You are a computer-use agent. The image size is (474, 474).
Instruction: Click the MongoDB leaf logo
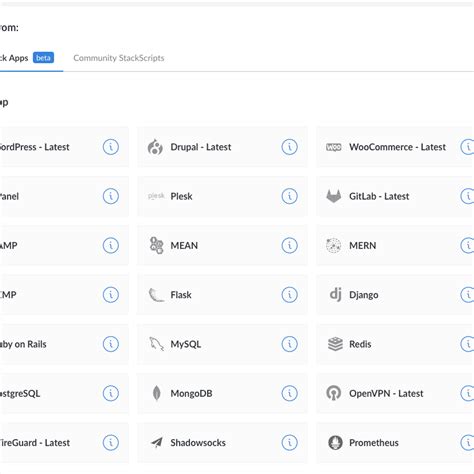tap(156, 393)
